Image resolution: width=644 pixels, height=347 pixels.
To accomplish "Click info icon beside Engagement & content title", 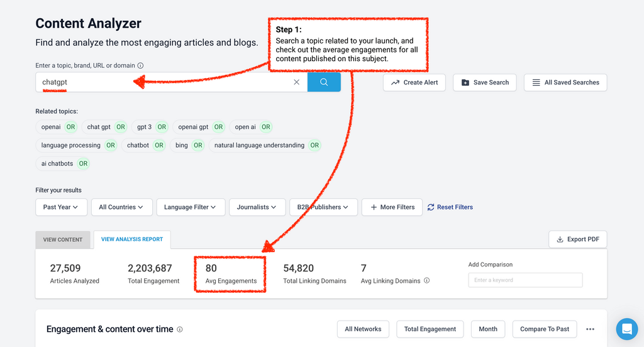I will pyautogui.click(x=180, y=329).
